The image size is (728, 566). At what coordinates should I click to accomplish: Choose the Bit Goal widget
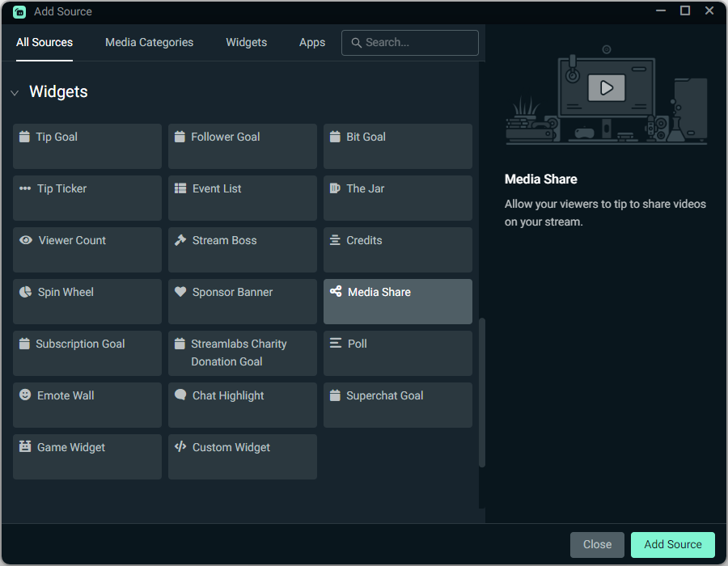tap(397, 146)
